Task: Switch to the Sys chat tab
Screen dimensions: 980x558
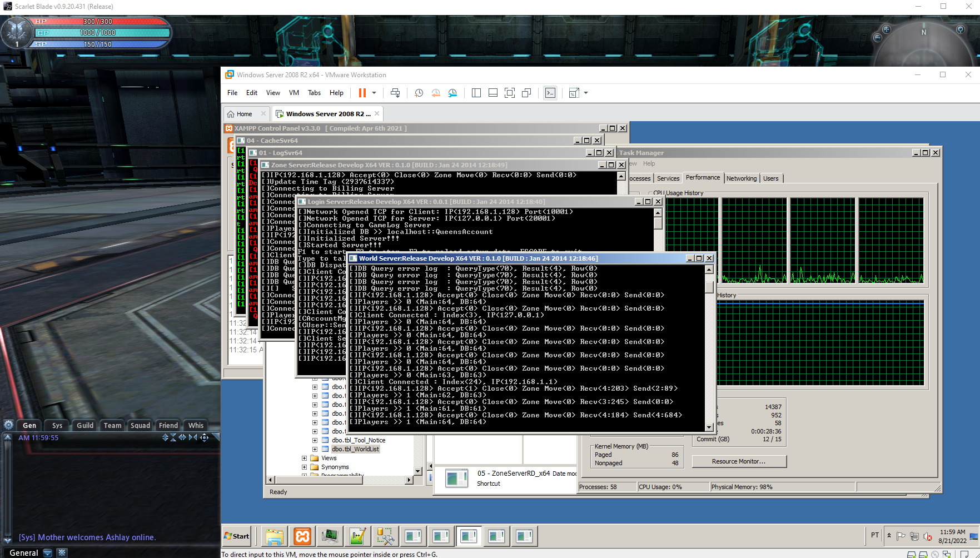Action: [x=57, y=425]
